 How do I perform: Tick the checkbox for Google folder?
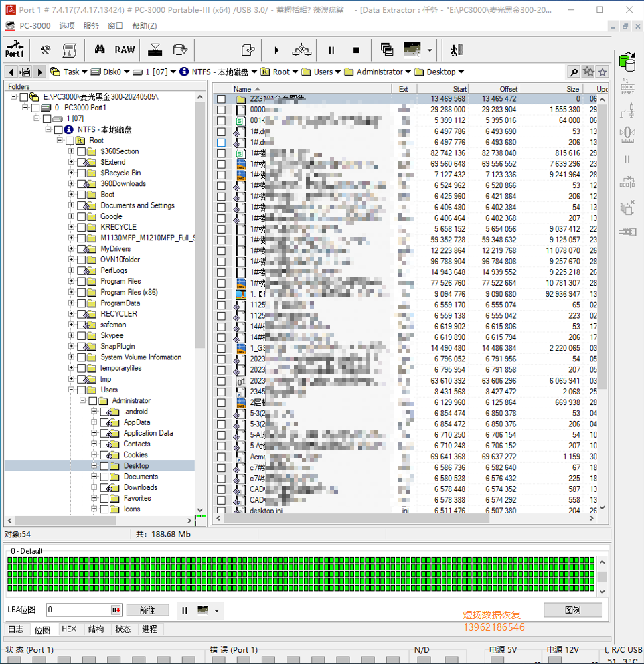(x=81, y=216)
